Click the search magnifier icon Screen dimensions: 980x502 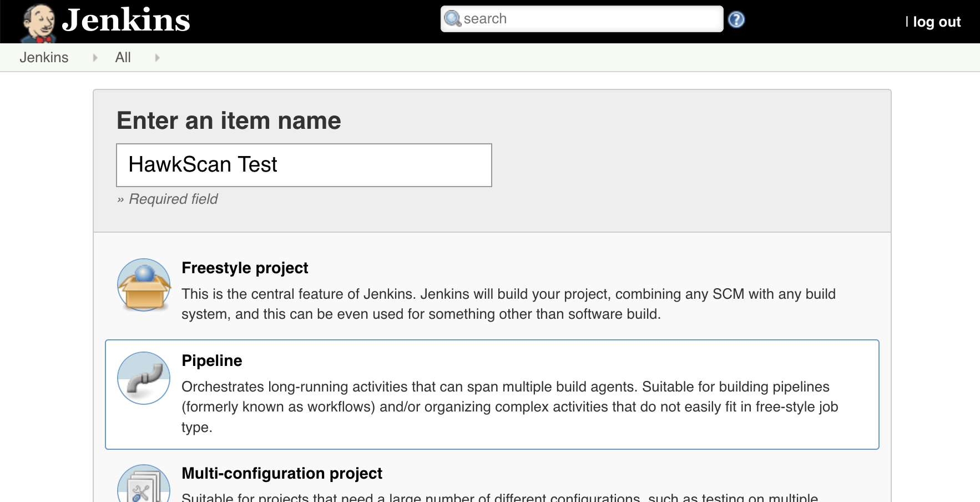point(453,18)
